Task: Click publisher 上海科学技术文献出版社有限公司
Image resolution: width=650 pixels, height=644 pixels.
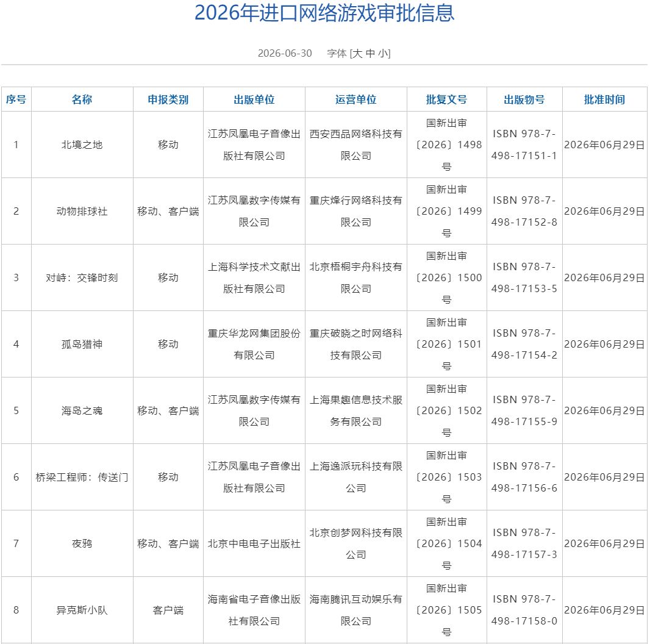Action: 254,278
